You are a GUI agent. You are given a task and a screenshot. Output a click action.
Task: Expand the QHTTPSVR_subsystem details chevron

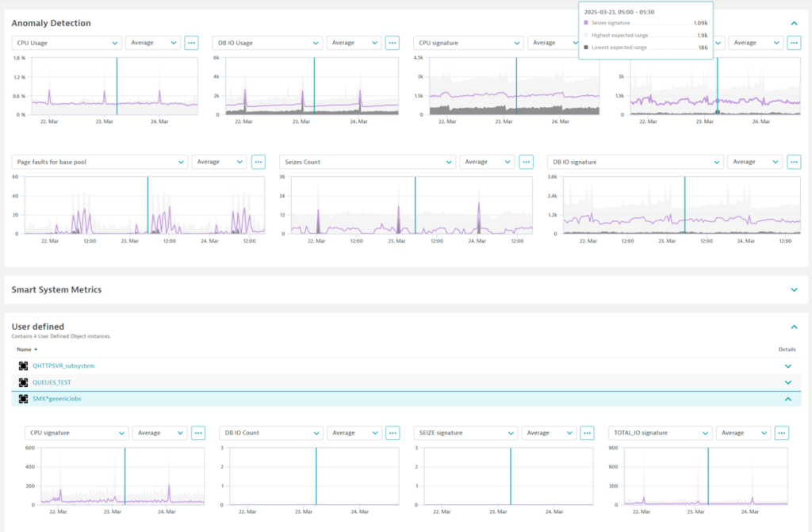787,366
